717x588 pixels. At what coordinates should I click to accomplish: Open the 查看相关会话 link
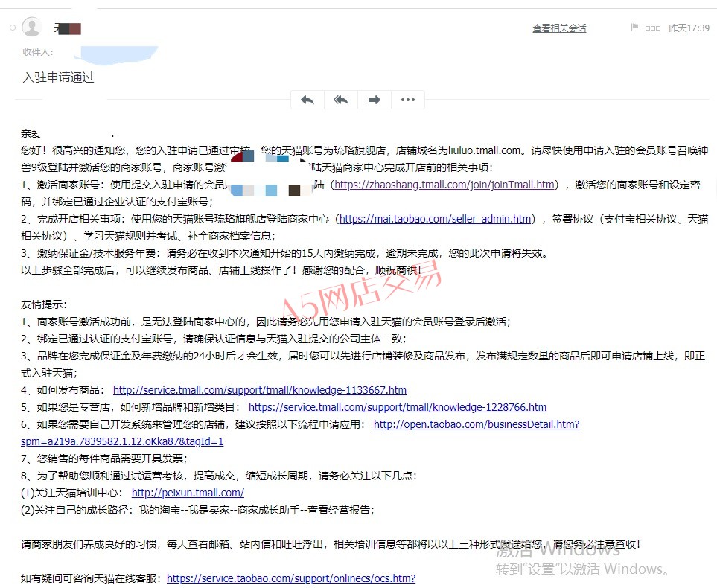(x=559, y=28)
